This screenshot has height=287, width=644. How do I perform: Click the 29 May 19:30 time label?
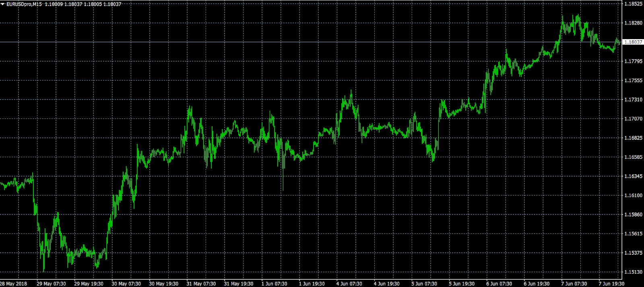tap(89, 284)
